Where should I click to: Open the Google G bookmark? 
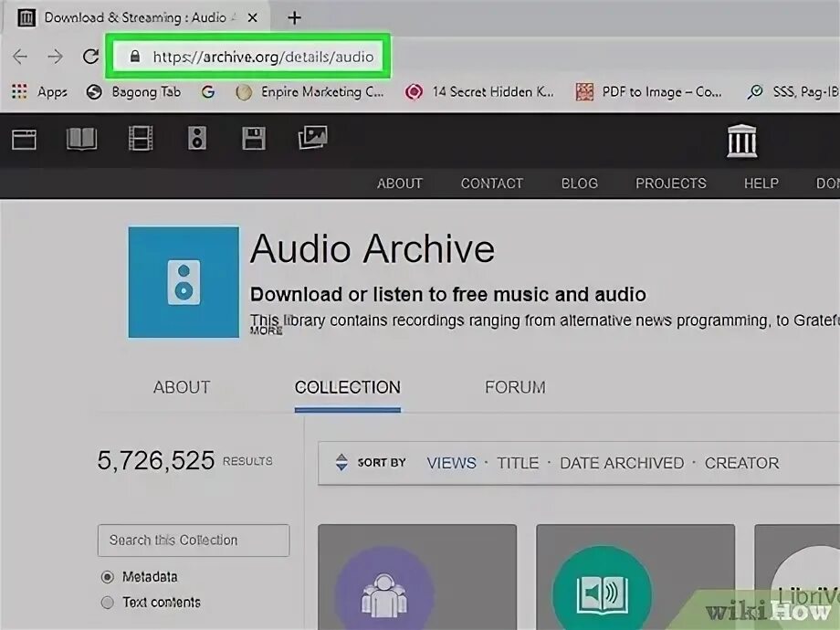208,92
